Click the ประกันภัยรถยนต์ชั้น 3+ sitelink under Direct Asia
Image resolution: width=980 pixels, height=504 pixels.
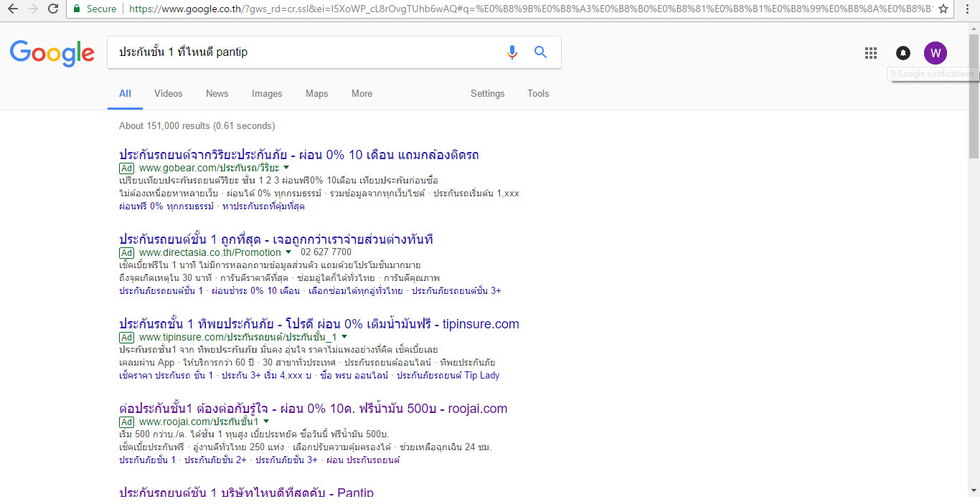coord(457,291)
